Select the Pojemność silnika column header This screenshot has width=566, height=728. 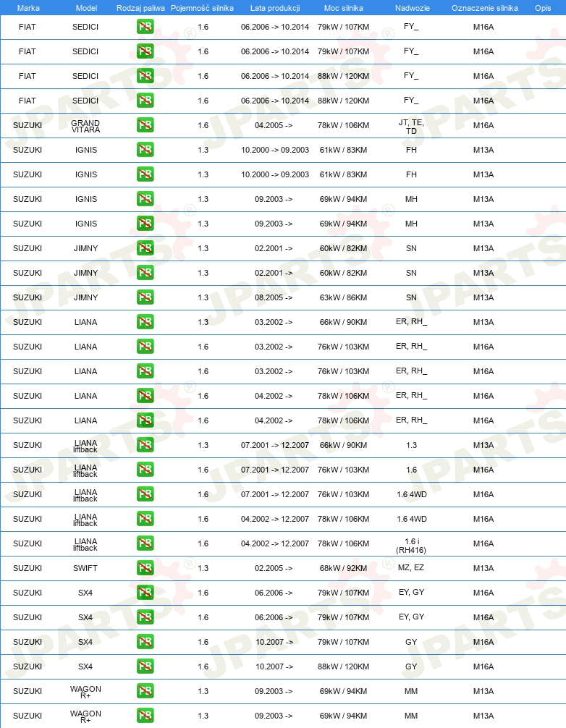tap(202, 8)
